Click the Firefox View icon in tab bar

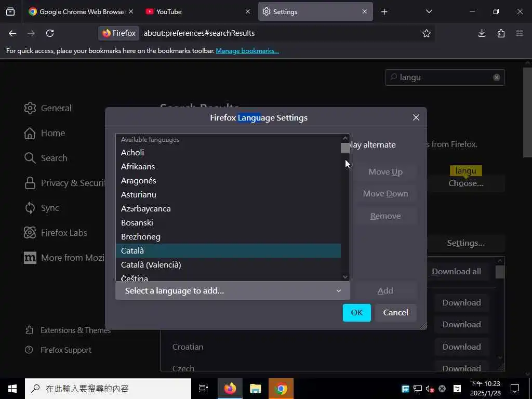coord(10,11)
